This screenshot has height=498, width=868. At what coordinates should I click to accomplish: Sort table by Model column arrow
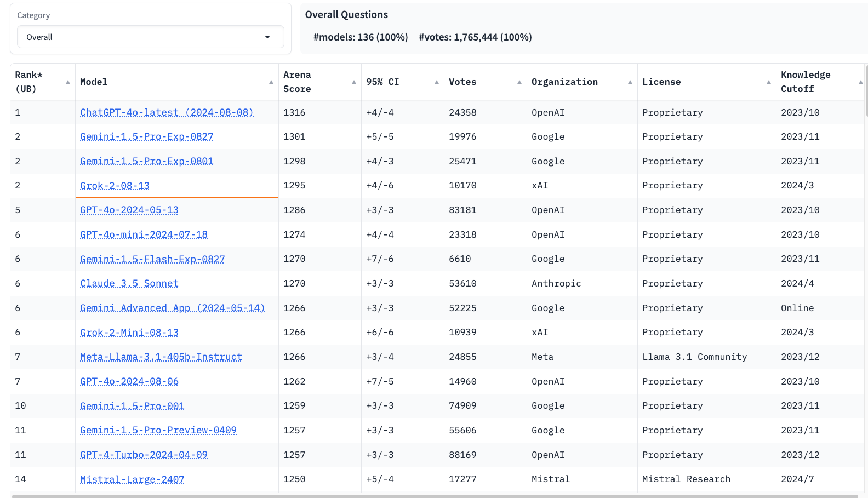[271, 82]
